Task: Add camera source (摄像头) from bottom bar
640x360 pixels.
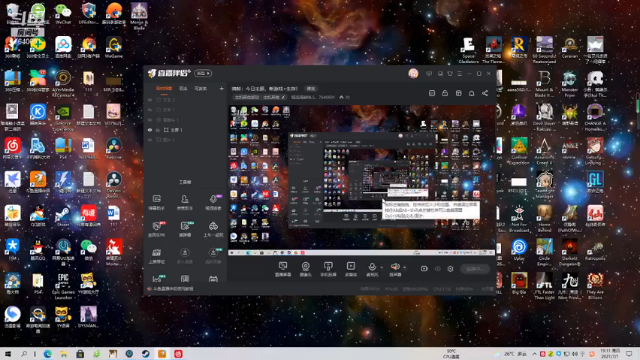Action: 305,269
